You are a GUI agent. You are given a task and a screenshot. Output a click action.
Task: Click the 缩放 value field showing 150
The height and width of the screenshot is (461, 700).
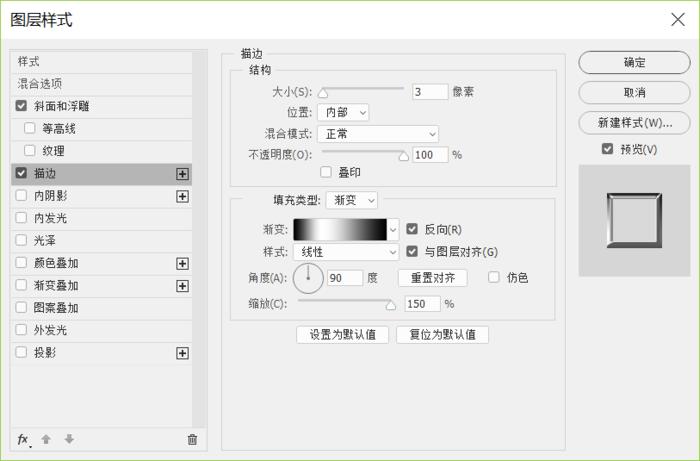point(422,304)
